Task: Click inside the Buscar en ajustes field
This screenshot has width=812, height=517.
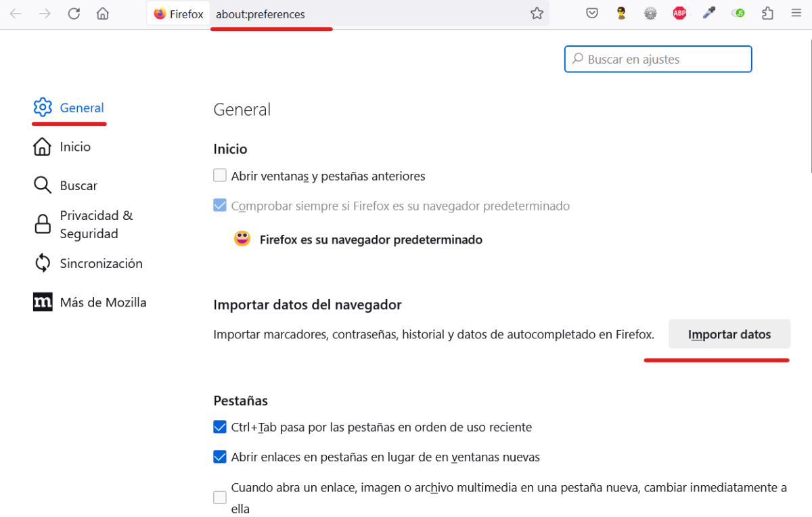Action: [x=658, y=59]
